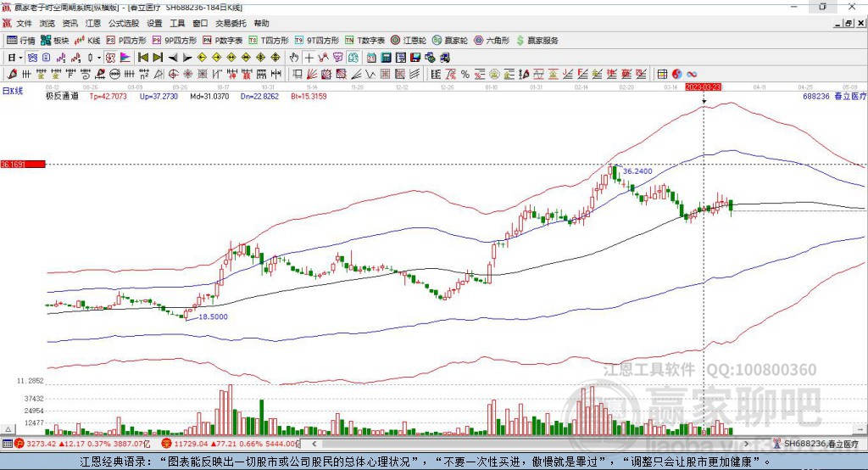Select the percent retracement tool
Image resolution: width=868 pixels, height=470 pixels.
point(465,74)
